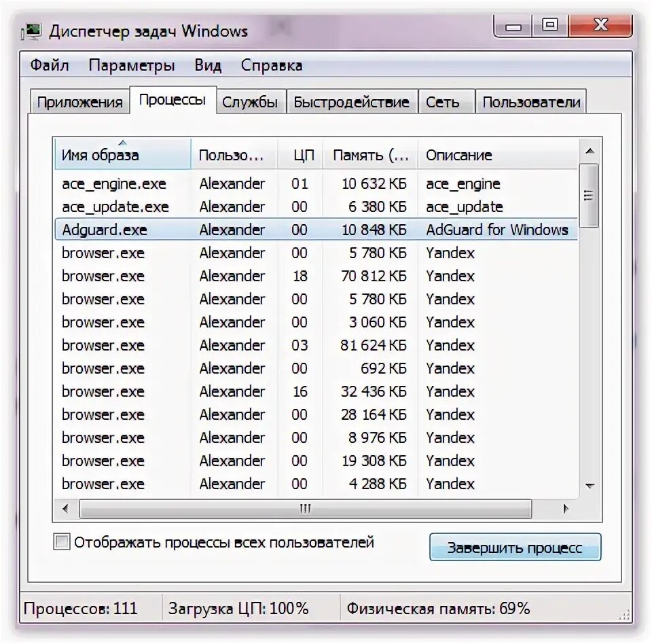Image resolution: width=652 pixels, height=644 pixels.
Task: Click Завершить процесс button
Action: click(x=515, y=547)
